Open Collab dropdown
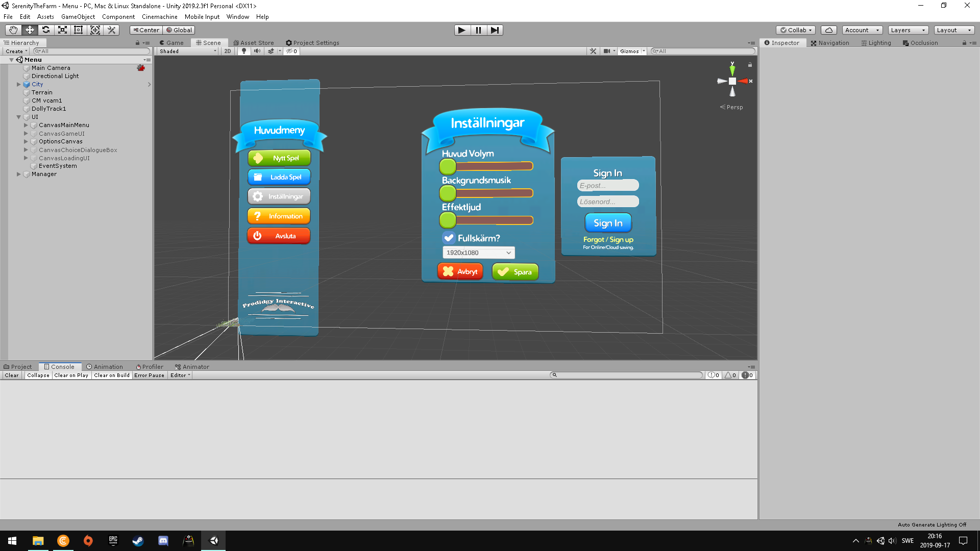 coord(796,30)
